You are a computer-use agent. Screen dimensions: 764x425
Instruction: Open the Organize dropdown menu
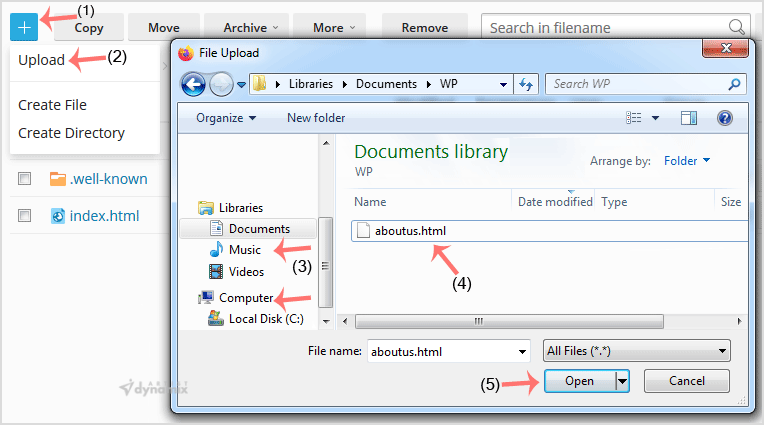click(226, 118)
